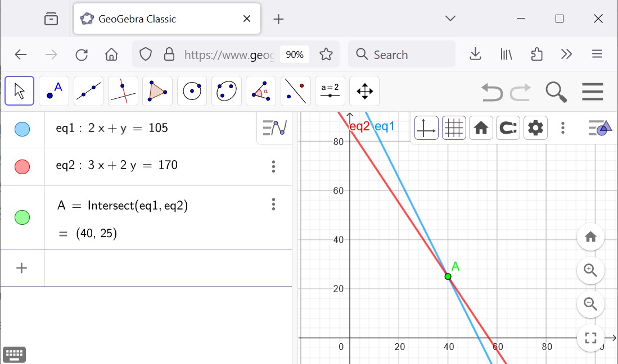Switch to the GeoGebra Classic tab
Viewport: 618px width, 364px height.
[166, 19]
